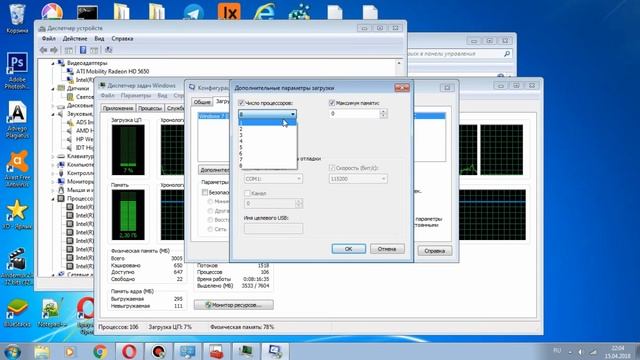Open Recycle Bin desktop icon
The width and height of the screenshot is (640, 360).
pyautogui.click(x=17, y=18)
